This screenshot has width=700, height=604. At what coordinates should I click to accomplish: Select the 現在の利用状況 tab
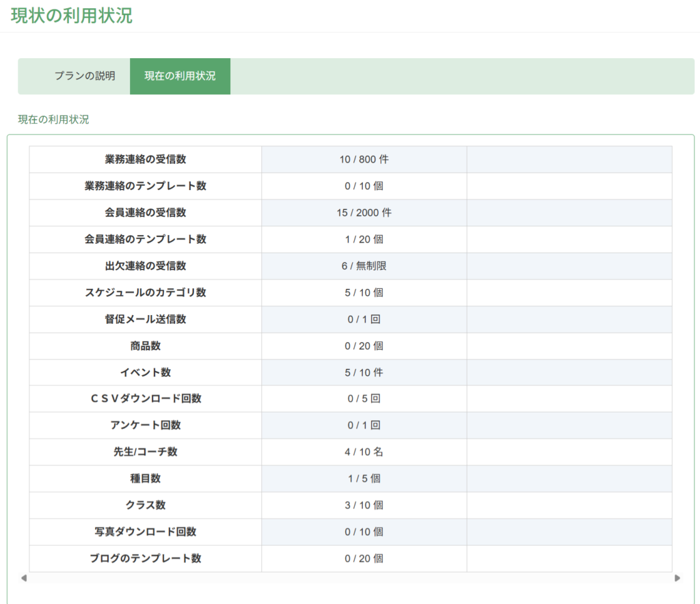coord(180,76)
